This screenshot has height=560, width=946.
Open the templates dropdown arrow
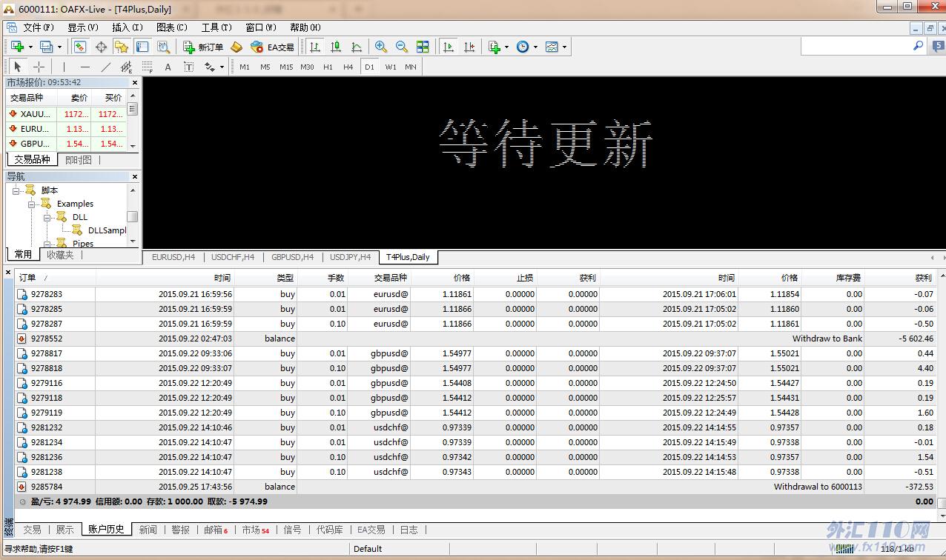point(564,47)
